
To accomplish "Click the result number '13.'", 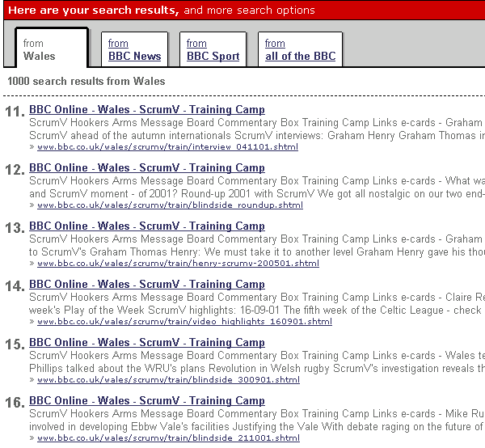I will (x=15, y=228).
